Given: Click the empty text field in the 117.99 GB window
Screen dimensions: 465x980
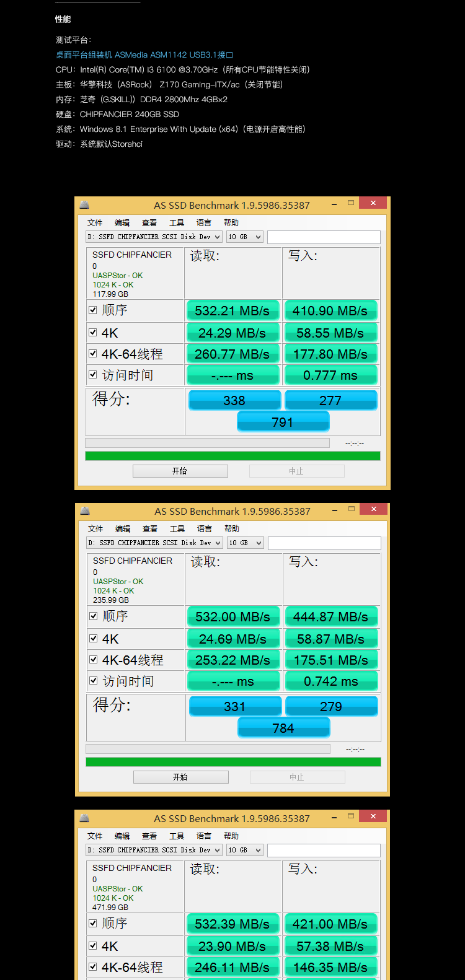Looking at the screenshot, I should (324, 237).
